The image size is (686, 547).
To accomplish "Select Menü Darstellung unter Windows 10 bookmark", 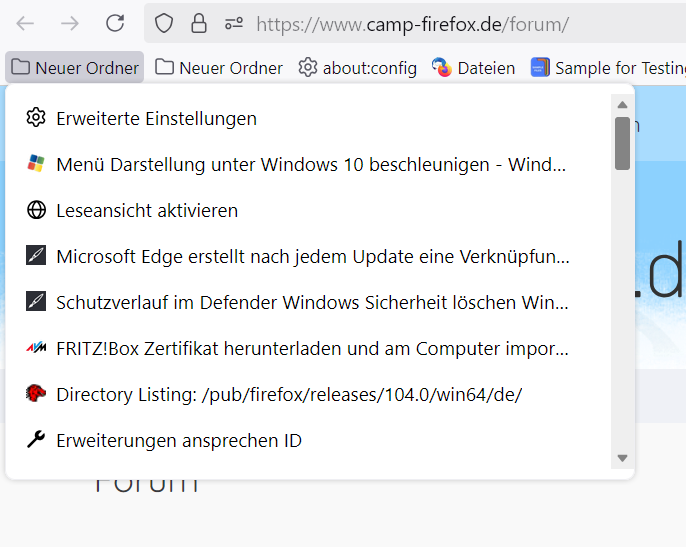I will [x=310, y=164].
